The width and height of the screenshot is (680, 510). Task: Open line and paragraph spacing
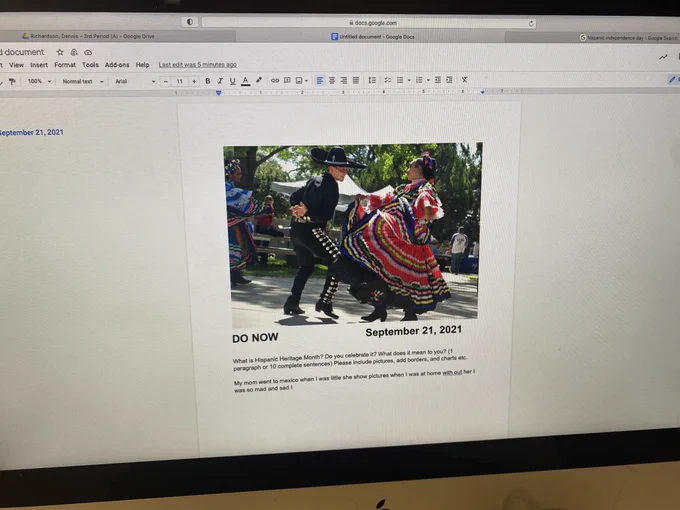[x=372, y=80]
